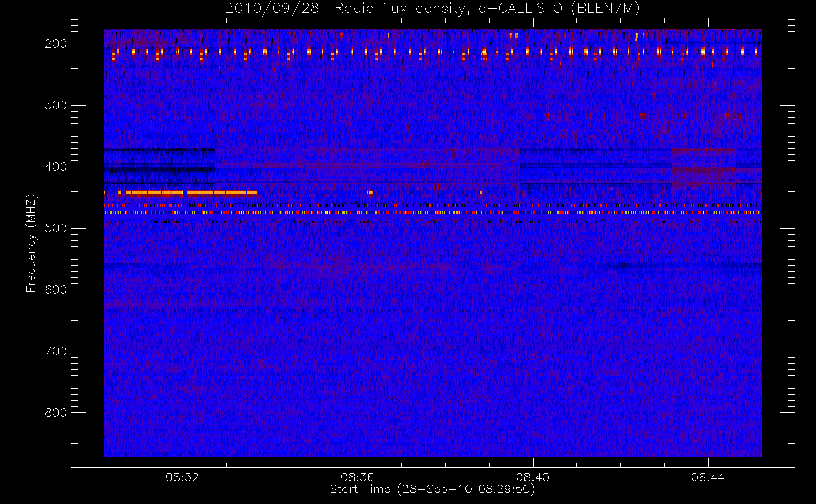
Task: Click the 'Frequency (MHZ)' axis label
Action: click(31, 243)
